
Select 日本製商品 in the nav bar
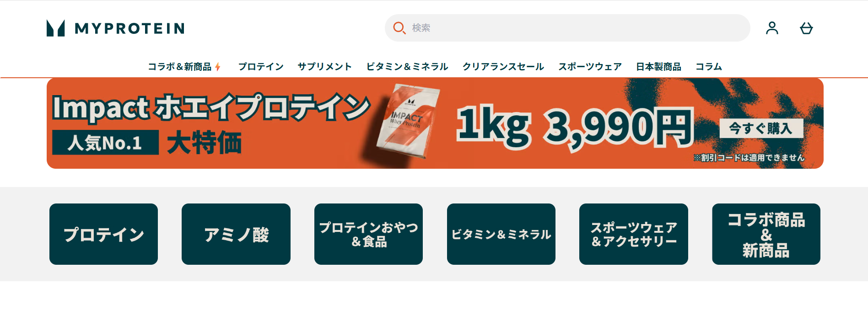point(659,67)
